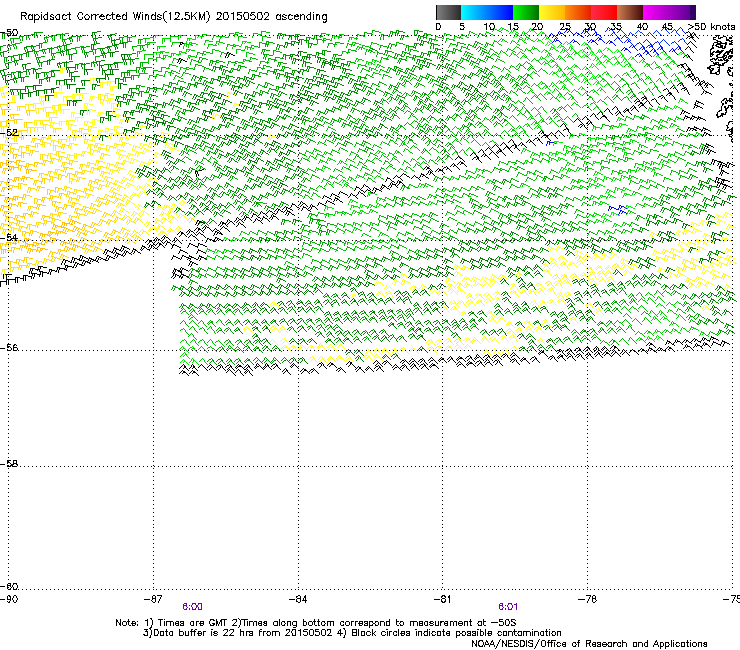
Task: Click the note line '3)Data buffer is 22 hrs'
Action: point(352,633)
